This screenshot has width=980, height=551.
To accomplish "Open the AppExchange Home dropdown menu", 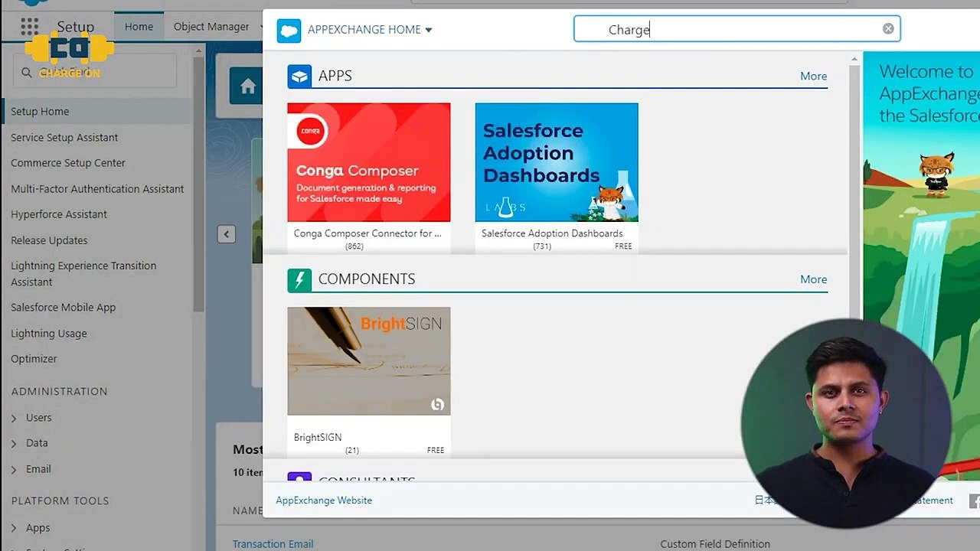I will (x=370, y=30).
